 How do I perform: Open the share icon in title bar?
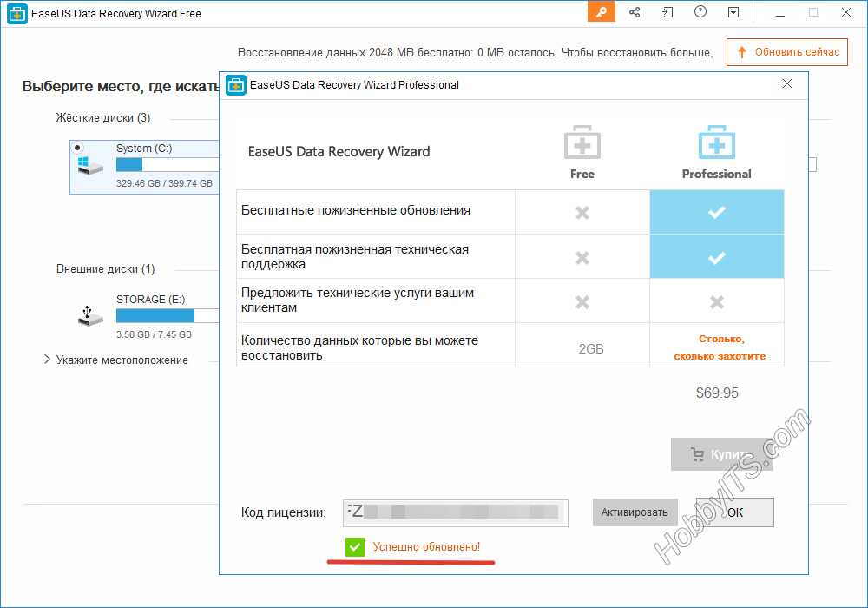click(635, 12)
